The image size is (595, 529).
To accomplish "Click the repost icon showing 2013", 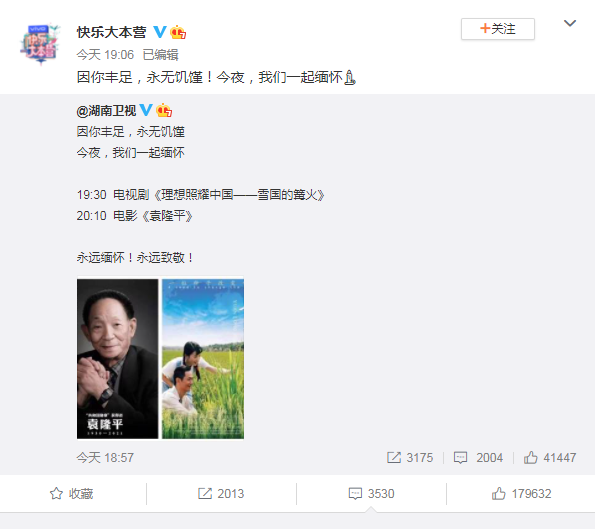I will click(x=221, y=494).
